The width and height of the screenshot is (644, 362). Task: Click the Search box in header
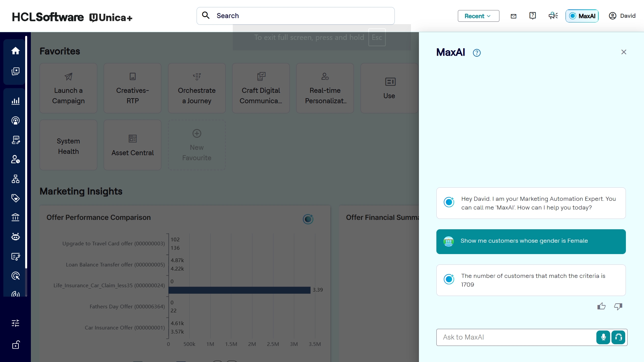(295, 16)
